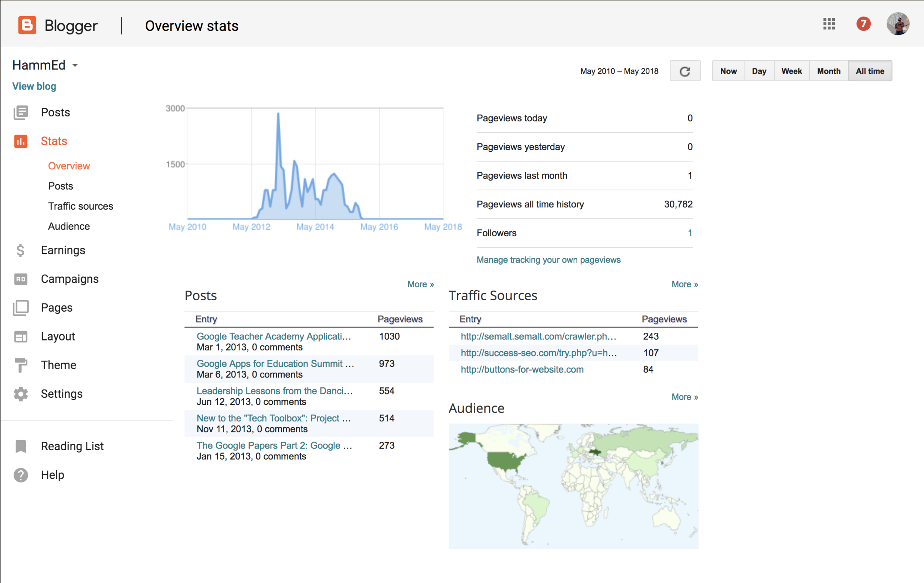
Task: Click the Settings gear icon
Action: click(21, 394)
